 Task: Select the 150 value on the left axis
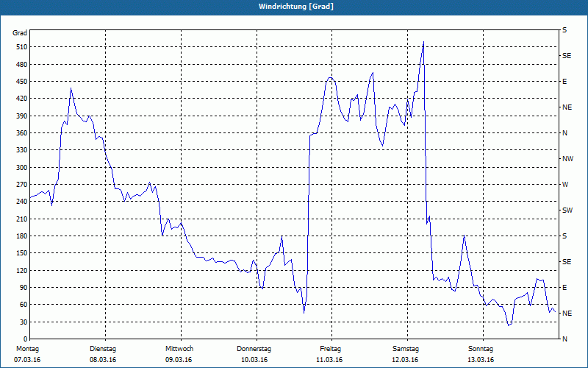click(22, 253)
